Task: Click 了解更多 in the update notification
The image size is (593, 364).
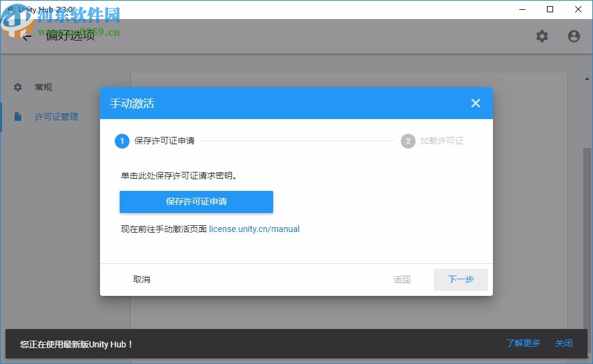Action: 523,343
